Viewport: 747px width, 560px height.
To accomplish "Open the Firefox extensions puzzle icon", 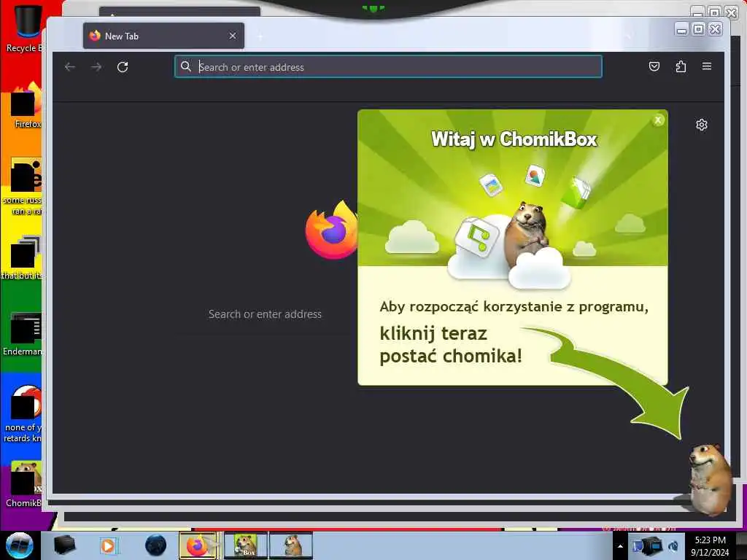I will click(681, 66).
